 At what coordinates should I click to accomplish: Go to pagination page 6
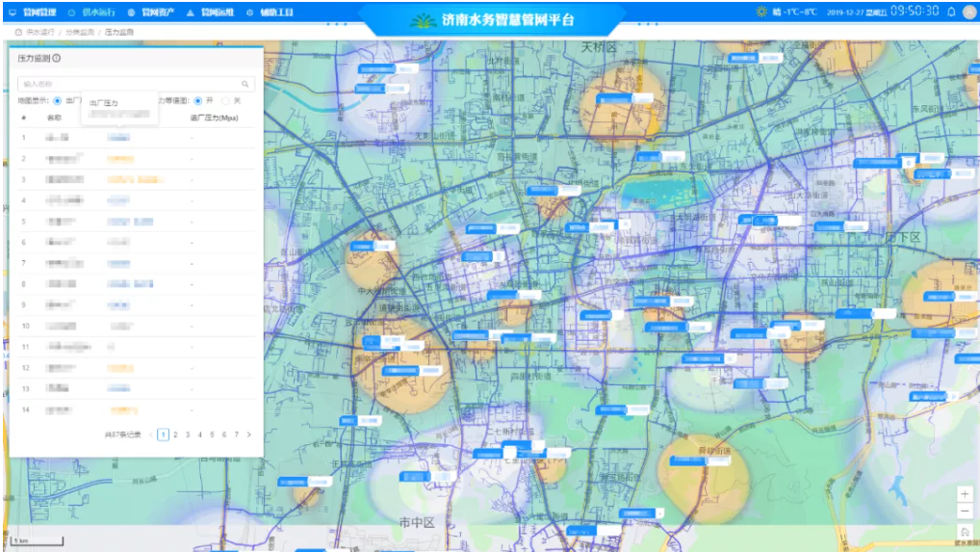(224, 434)
